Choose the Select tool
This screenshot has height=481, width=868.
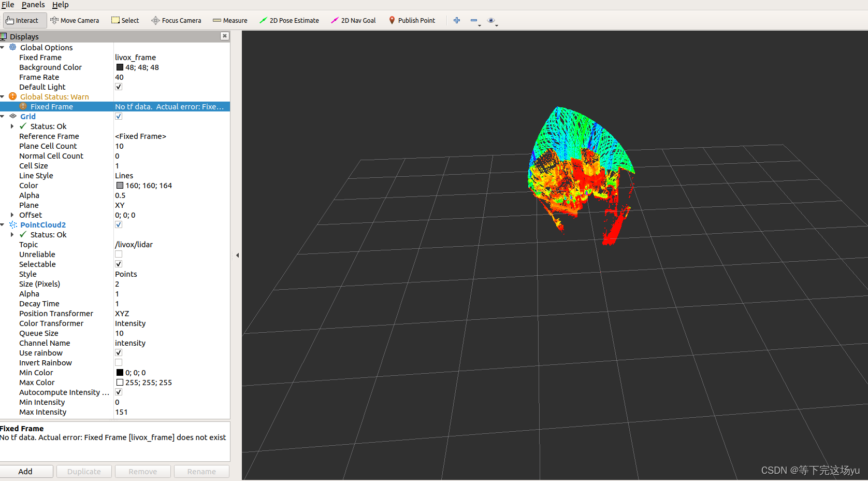click(125, 21)
